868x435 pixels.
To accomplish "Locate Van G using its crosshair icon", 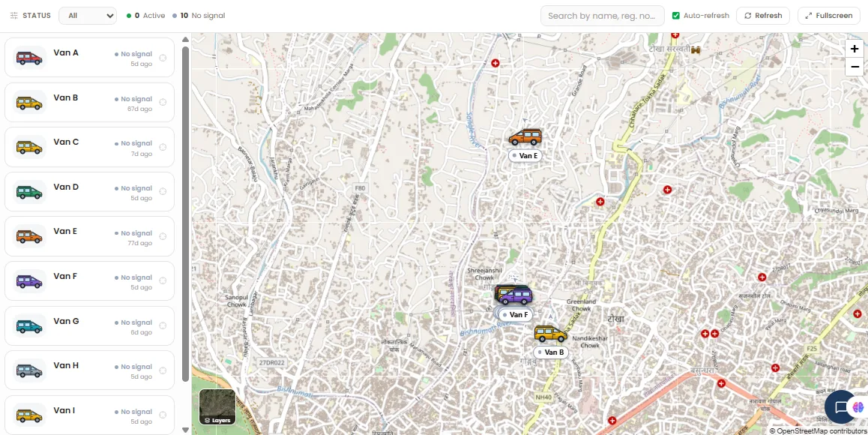I will tap(163, 325).
